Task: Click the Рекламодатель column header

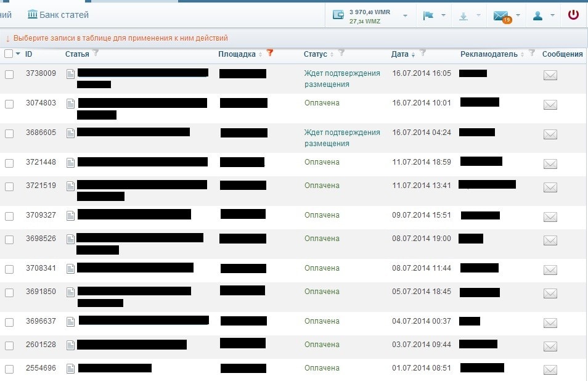Action: 489,54
